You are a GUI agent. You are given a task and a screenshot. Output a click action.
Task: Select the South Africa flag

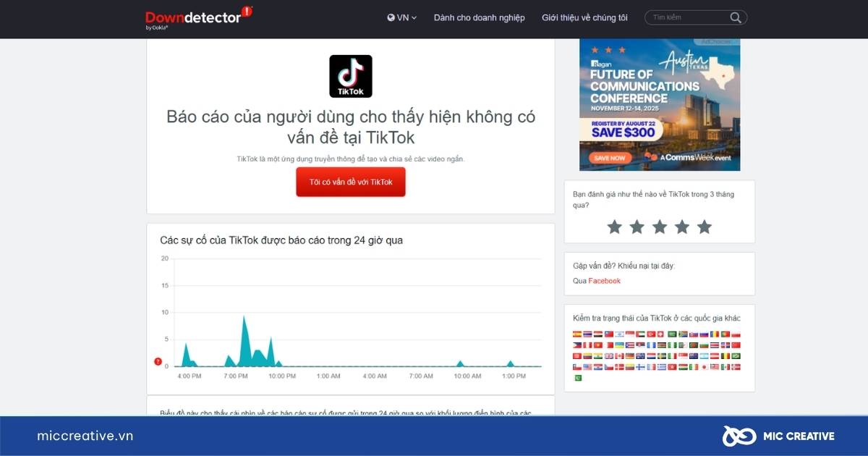(x=683, y=334)
